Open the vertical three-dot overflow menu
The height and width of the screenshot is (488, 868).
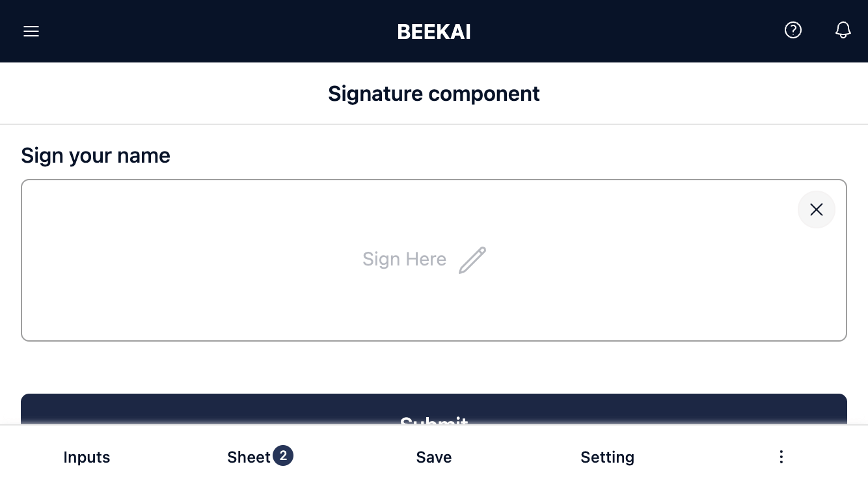[781, 457]
